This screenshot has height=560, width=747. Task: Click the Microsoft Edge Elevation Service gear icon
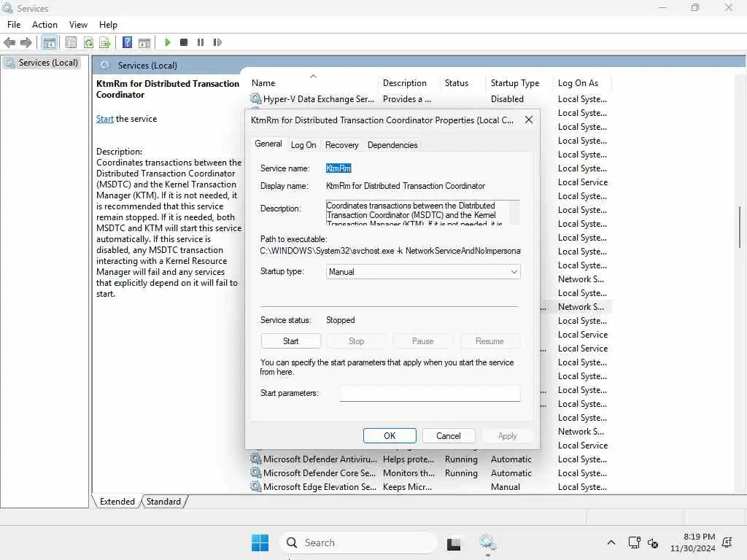pos(256,486)
